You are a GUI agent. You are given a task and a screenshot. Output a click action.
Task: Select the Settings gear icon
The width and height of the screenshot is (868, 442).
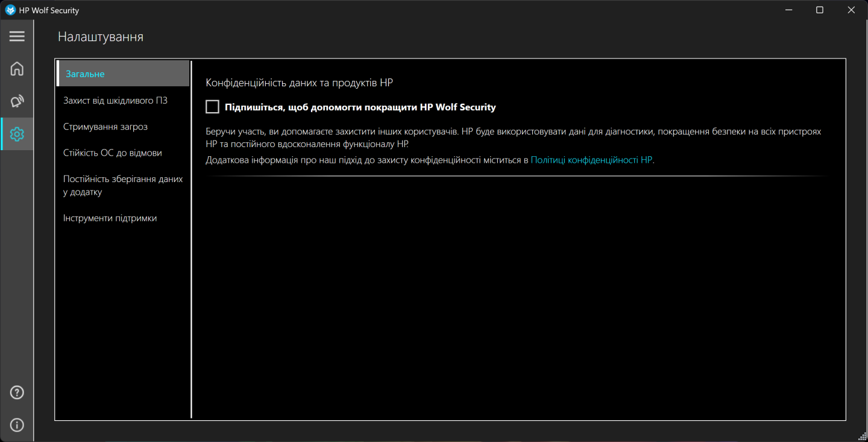pyautogui.click(x=17, y=134)
